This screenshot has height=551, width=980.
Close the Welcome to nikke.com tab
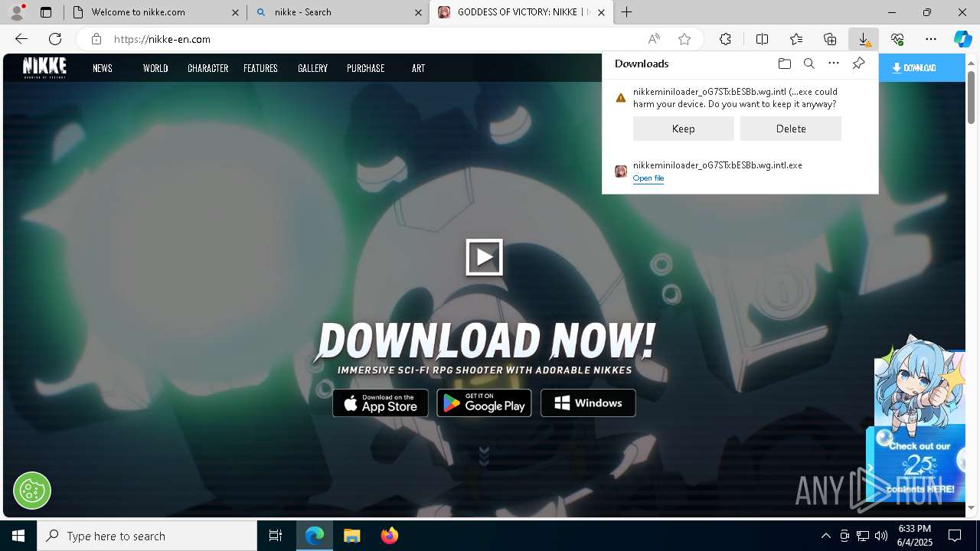[x=235, y=12]
